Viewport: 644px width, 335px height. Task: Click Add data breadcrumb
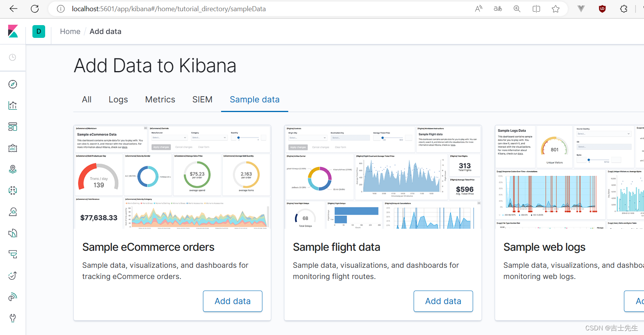coord(105,32)
